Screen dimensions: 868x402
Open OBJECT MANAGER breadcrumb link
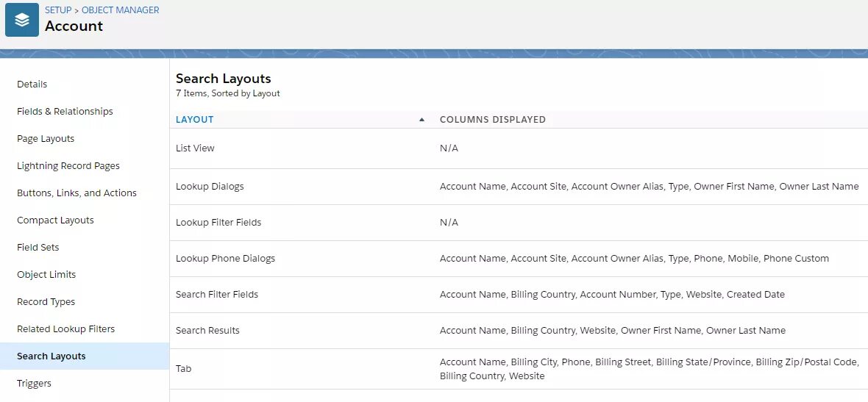(120, 10)
